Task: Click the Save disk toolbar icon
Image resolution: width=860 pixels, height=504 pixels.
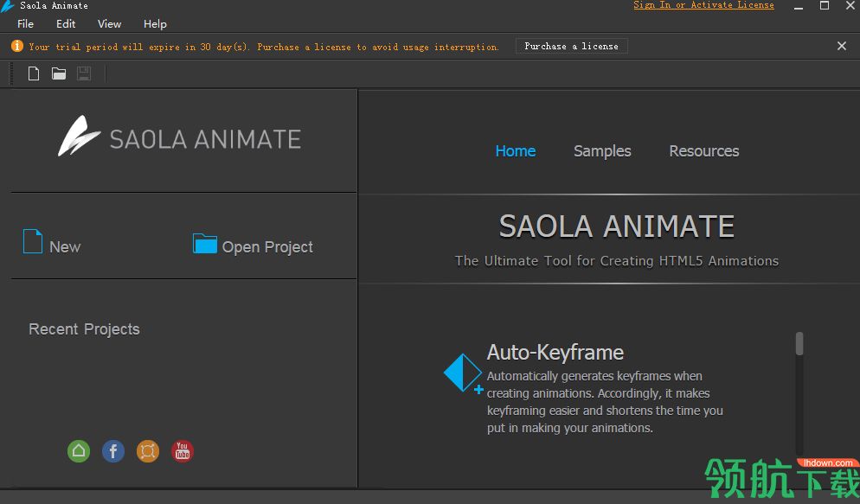Action: [x=84, y=73]
